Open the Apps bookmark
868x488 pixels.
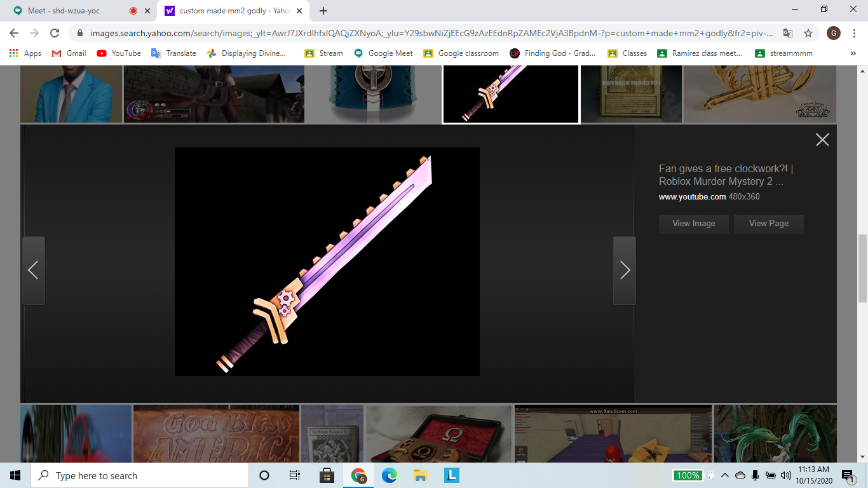pyautogui.click(x=25, y=53)
